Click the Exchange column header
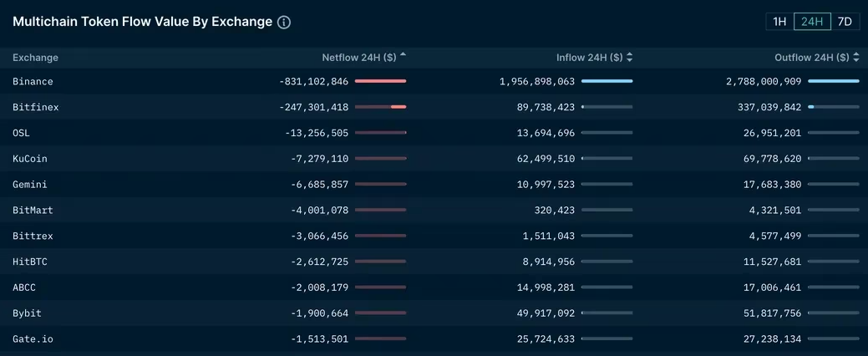Screen dimensions: 868x356 (x=36, y=58)
